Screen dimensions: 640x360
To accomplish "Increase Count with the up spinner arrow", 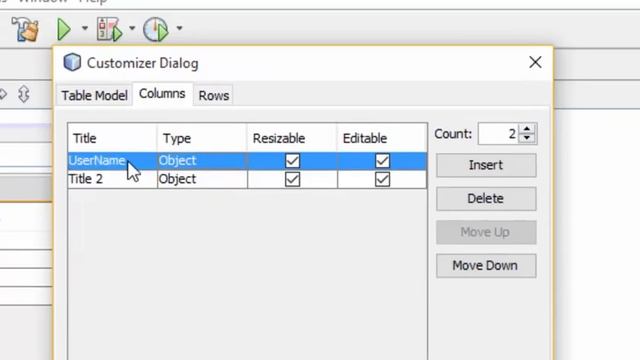I will [527, 129].
